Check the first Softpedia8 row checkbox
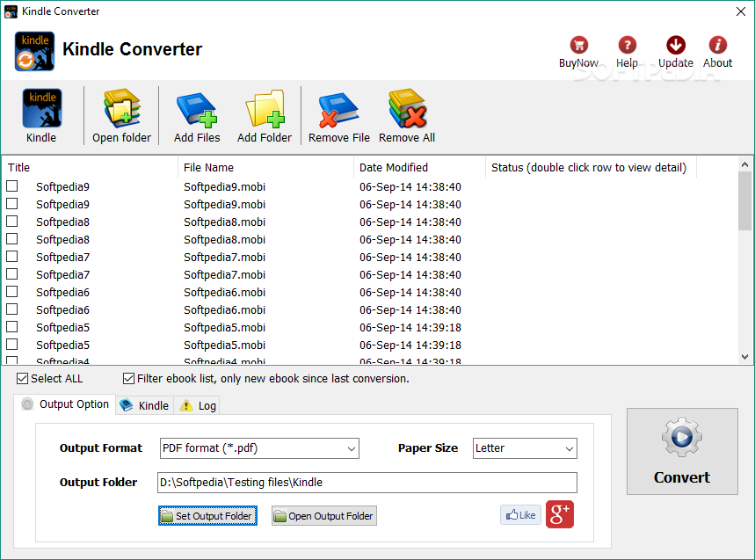Viewport: 755px width, 560px height. click(x=12, y=221)
